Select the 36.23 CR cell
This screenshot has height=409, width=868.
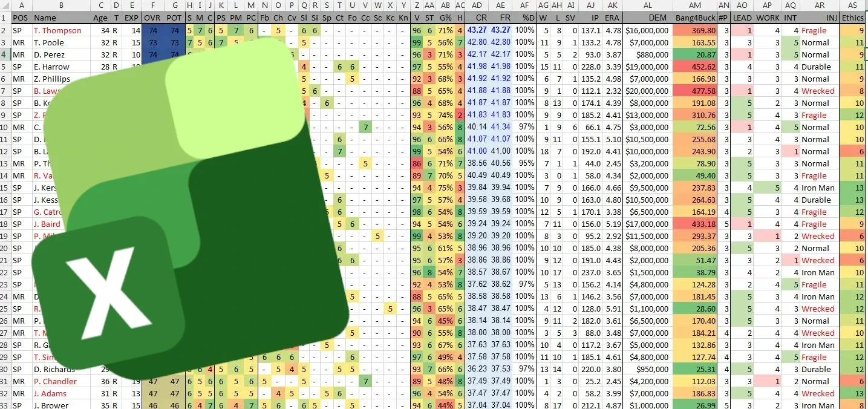pos(477,369)
